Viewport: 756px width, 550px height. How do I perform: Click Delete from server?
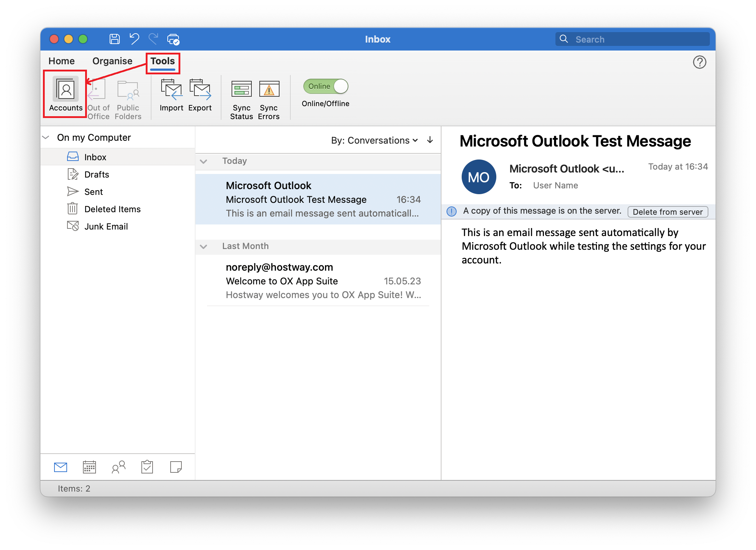(668, 211)
